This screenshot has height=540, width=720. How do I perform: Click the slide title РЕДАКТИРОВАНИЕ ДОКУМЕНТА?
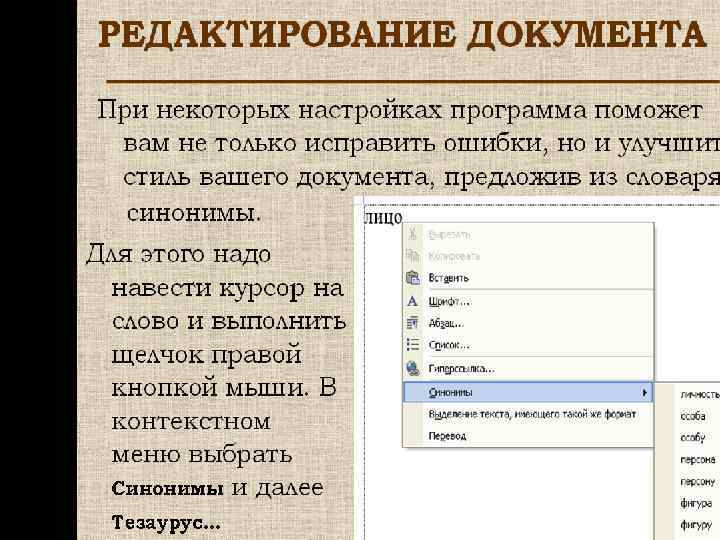pos(402,34)
